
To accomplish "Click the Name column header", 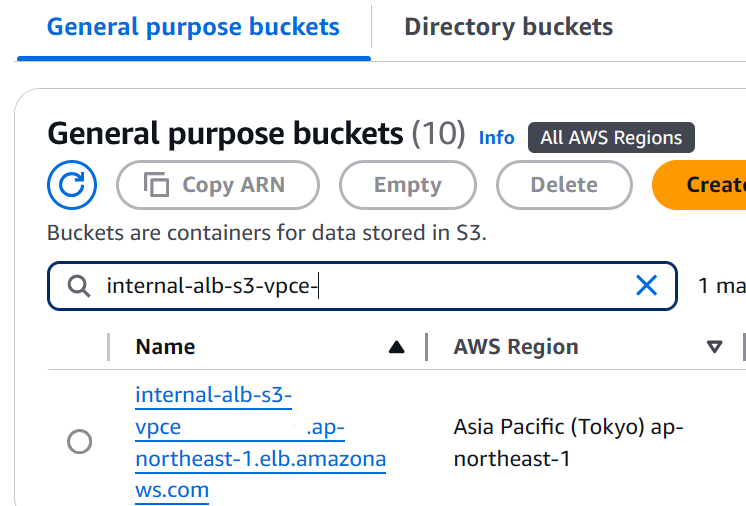I will (x=166, y=347).
